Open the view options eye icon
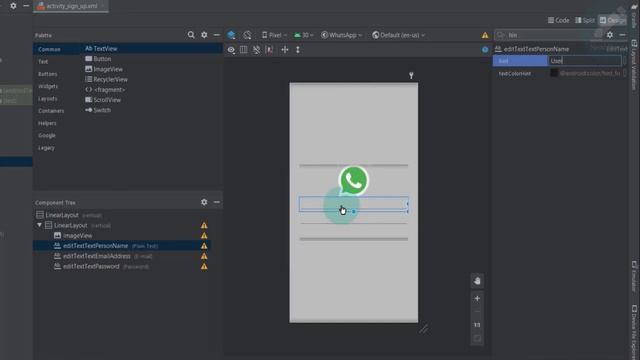This screenshot has width=640, height=360. point(231,50)
